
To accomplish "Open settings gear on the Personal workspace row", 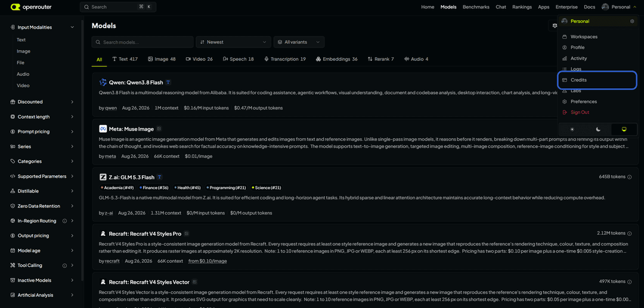I will [632, 21].
